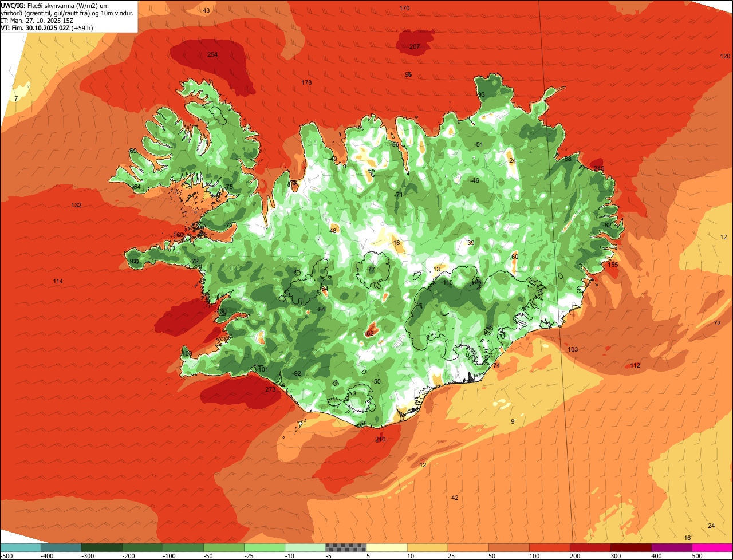Screen dimensions: 733x560
Task: Click the map value 7 by the left edge
Action: pos(16,99)
